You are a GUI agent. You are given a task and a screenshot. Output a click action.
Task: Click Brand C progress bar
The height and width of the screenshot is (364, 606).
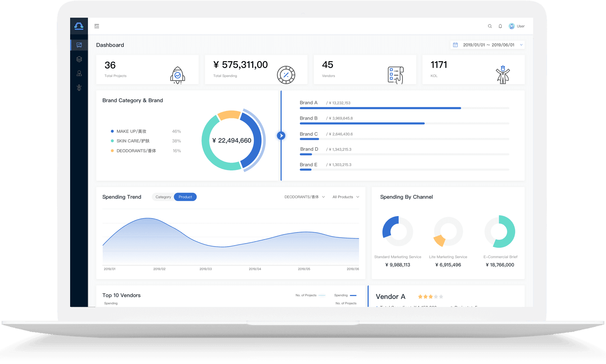coord(404,139)
